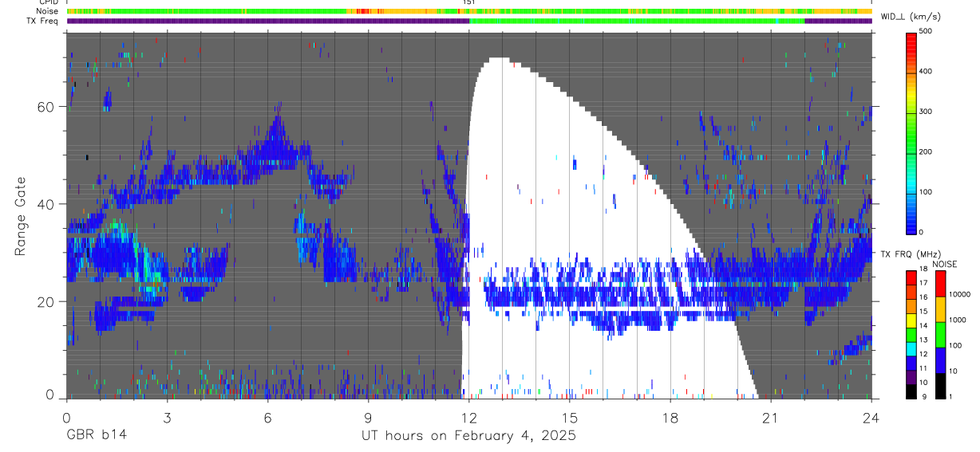The width and height of the screenshot is (980, 452).
Task: Click the '24' tick on UT hours axis
Action: tap(871, 417)
